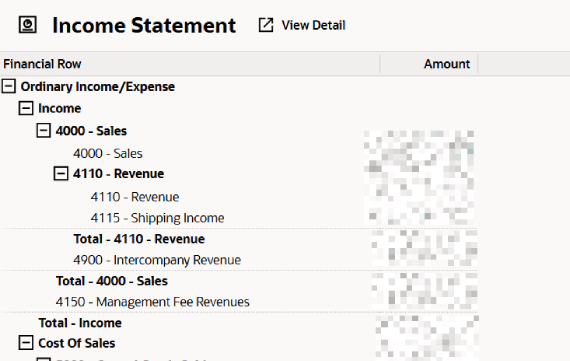
Task: Click the Amount column header
Action: (x=447, y=64)
